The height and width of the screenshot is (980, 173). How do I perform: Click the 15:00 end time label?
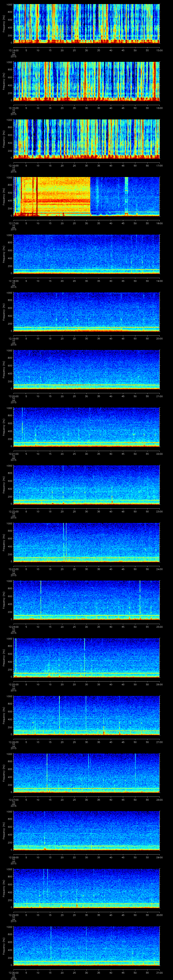(160, 50)
